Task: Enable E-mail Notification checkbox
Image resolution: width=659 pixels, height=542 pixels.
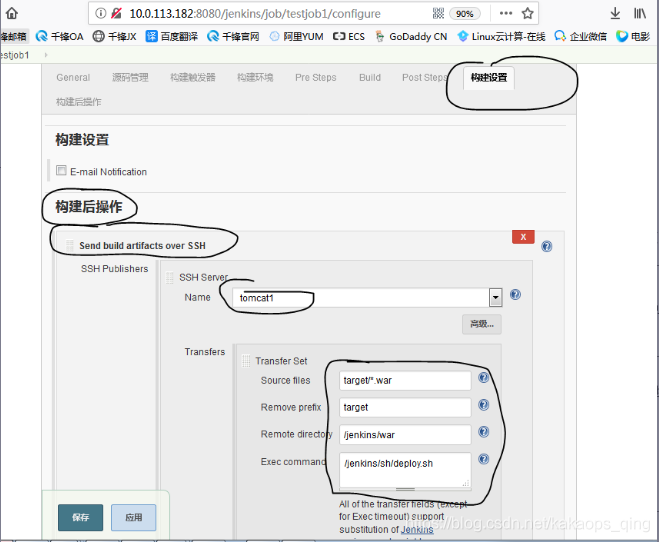Action: point(61,171)
